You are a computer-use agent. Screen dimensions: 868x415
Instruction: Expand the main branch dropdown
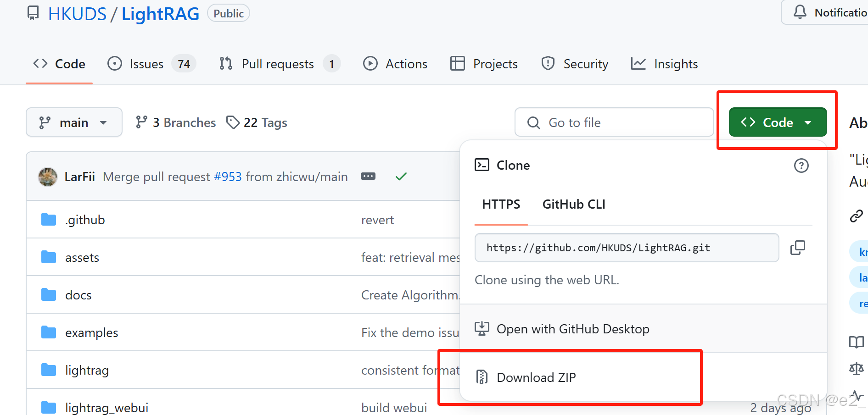[x=74, y=122]
